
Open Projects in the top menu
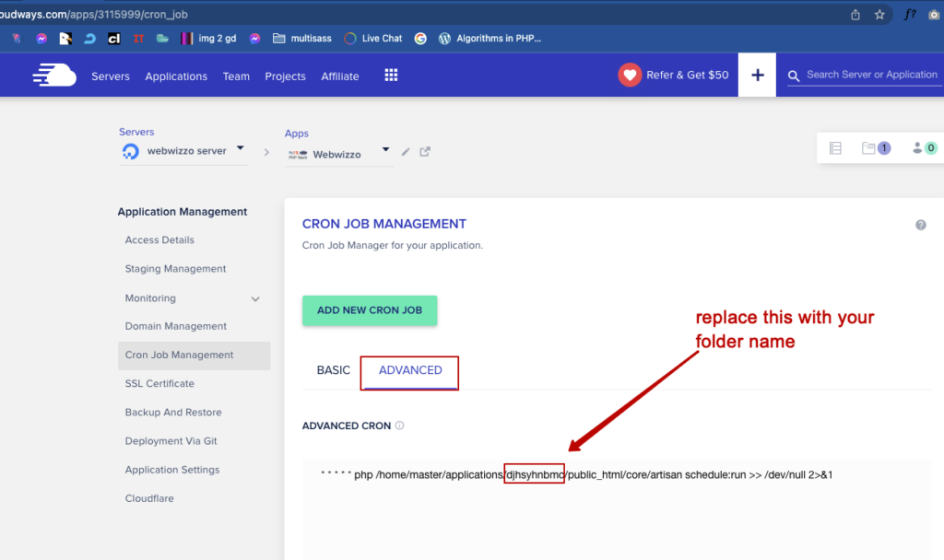coord(286,76)
